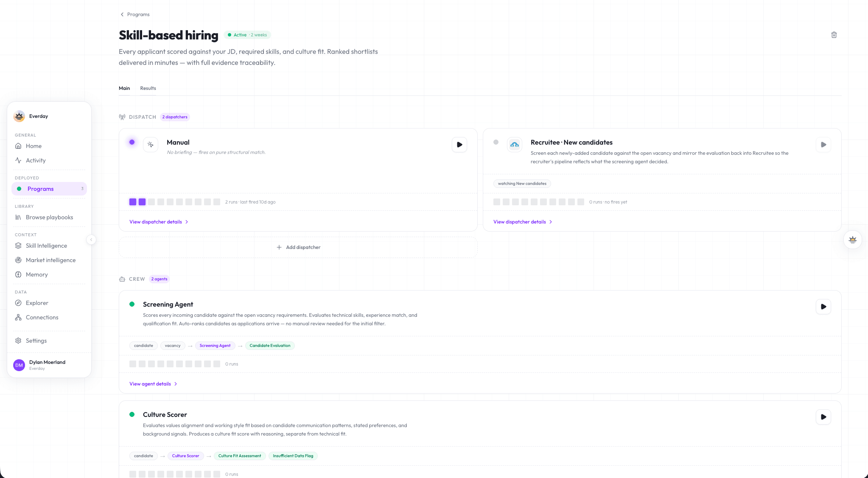Viewport: 868px width, 478px height.
Task: Toggle the Recruitee dispatcher grey status dot
Action: coord(496,142)
